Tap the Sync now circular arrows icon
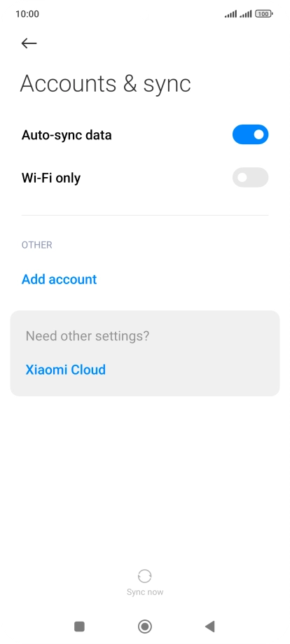The image size is (290, 644). click(144, 576)
